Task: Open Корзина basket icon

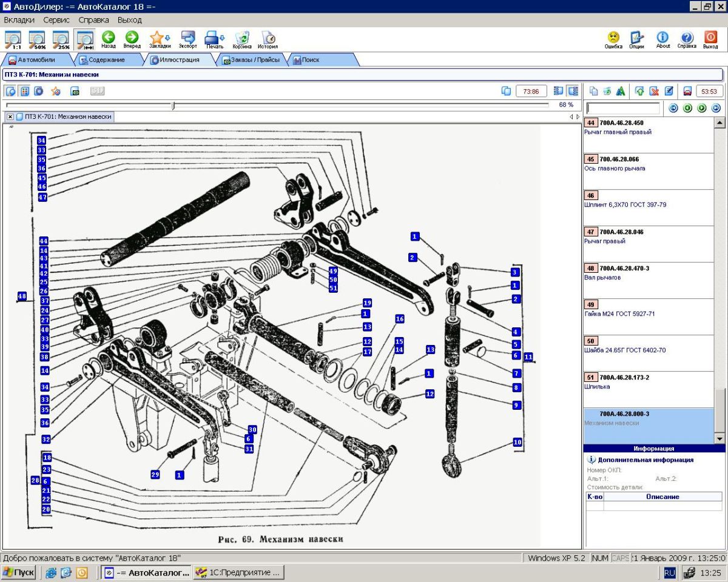Action: pos(241,39)
